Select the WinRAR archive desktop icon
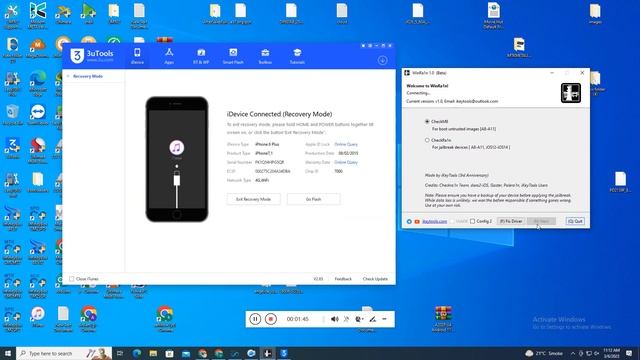 tap(443, 319)
